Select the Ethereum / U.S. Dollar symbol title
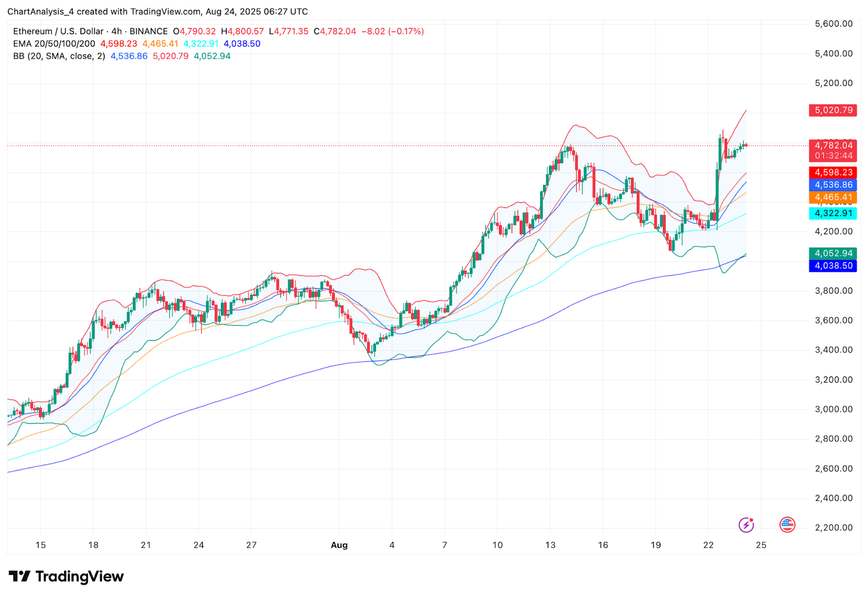Viewport: 868px width, 598px height. (90, 31)
